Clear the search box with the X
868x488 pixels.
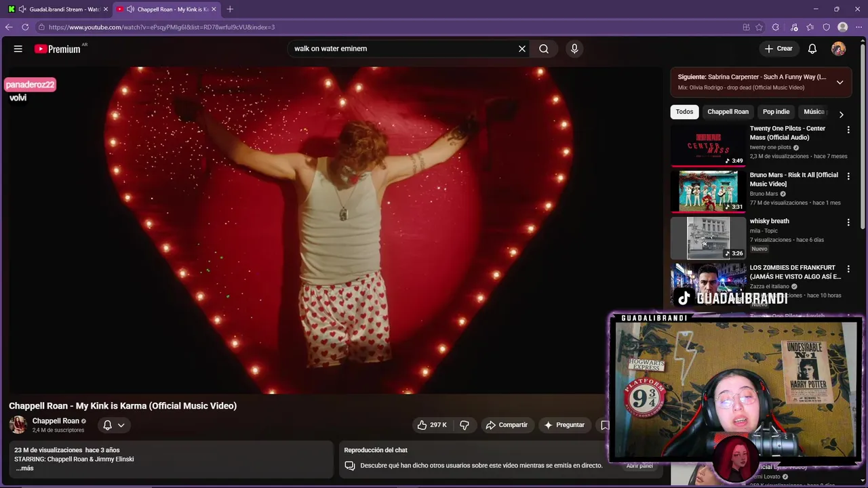[x=522, y=49]
